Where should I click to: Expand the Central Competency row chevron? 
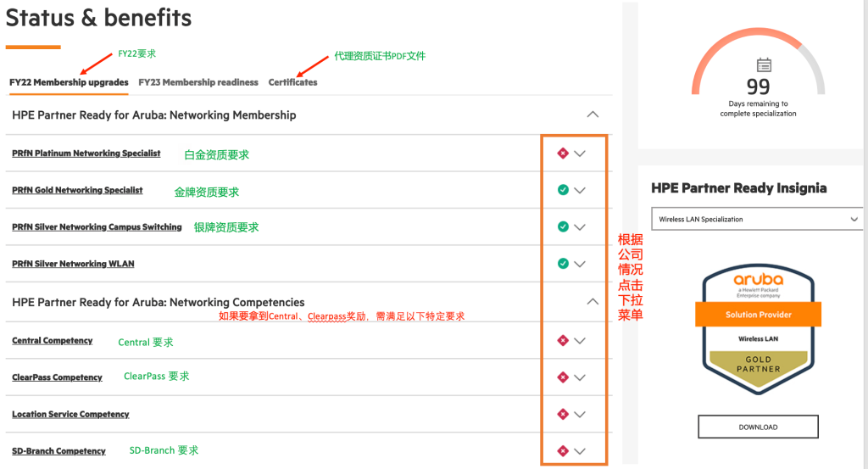click(580, 341)
